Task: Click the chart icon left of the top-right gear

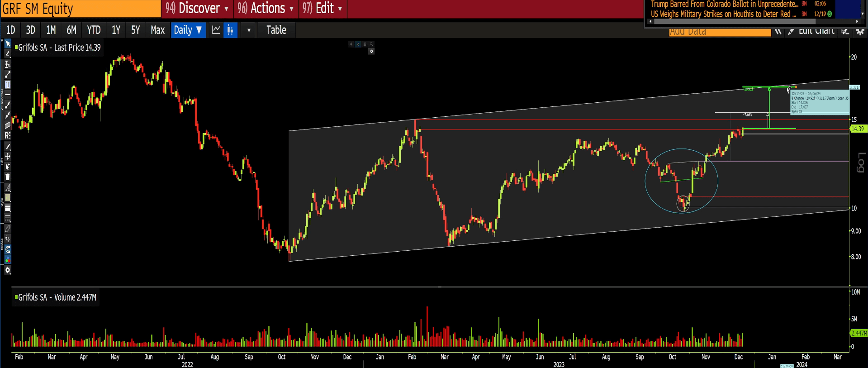Action: pyautogui.click(x=845, y=31)
